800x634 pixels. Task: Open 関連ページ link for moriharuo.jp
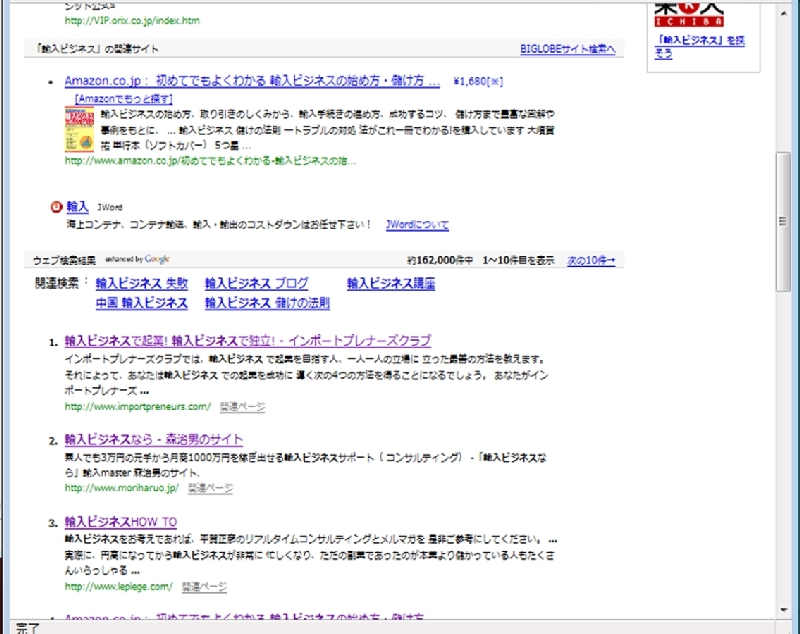(x=210, y=488)
